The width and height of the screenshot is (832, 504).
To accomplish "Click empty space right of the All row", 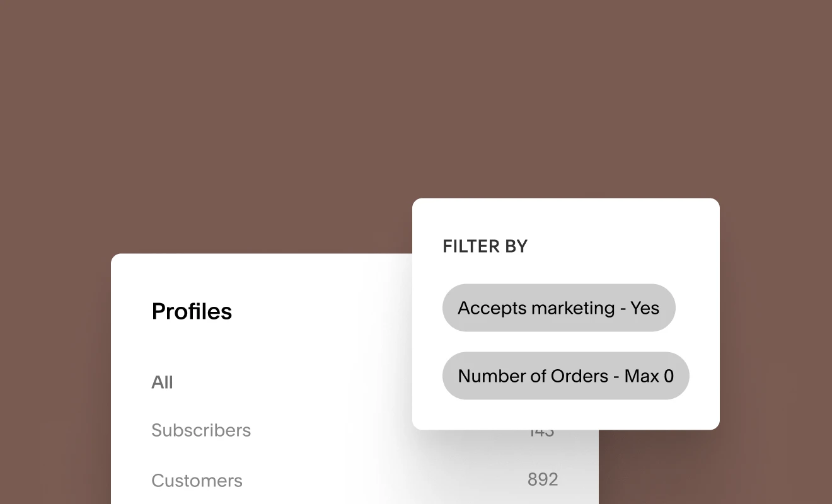I will click(x=284, y=382).
